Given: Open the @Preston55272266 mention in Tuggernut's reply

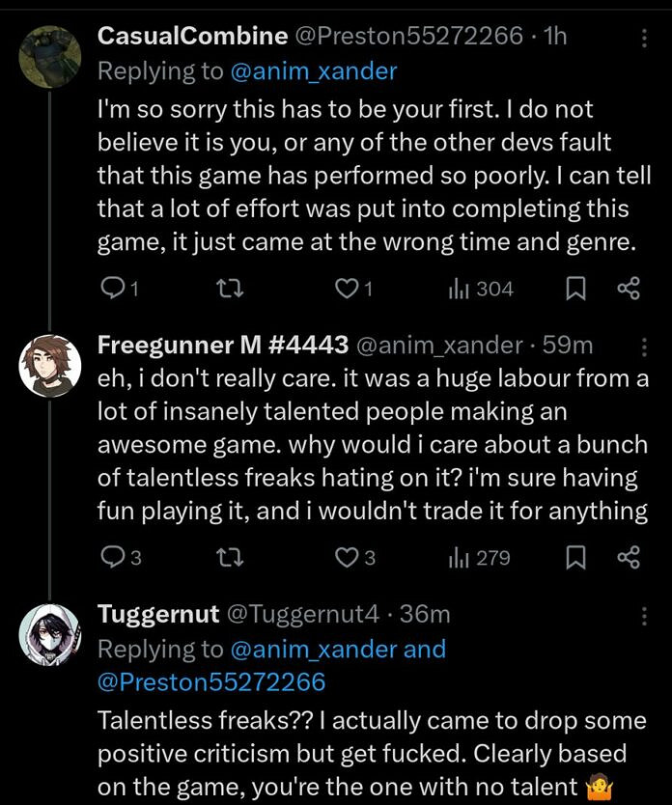Looking at the screenshot, I should click(211, 682).
